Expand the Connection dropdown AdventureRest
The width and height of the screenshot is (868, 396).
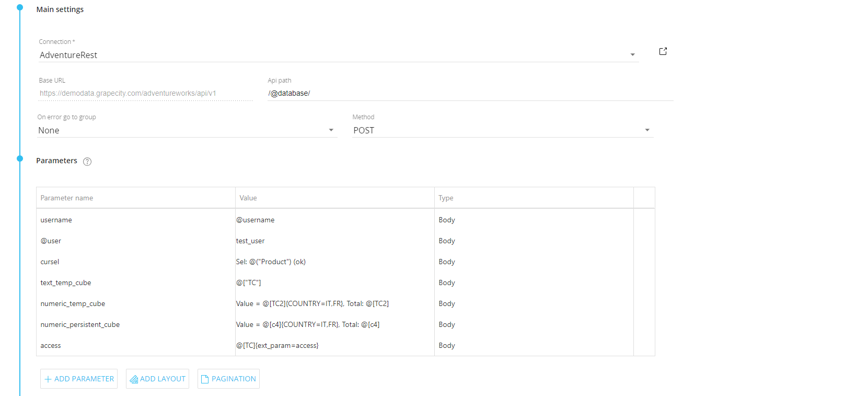click(632, 55)
